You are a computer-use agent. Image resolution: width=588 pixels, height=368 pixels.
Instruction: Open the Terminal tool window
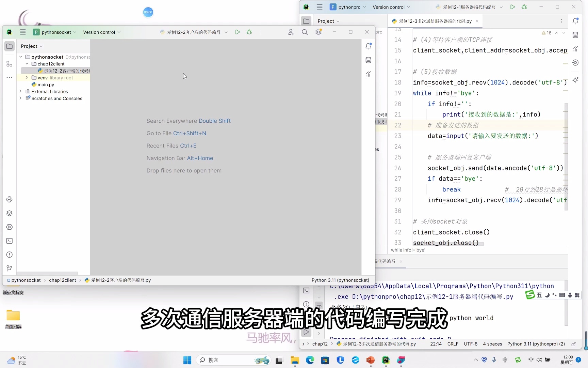tap(9, 241)
